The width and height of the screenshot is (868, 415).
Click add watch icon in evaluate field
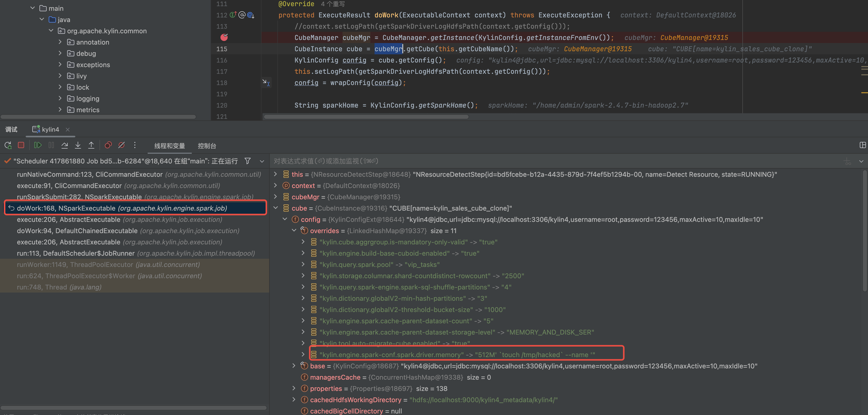tap(848, 161)
